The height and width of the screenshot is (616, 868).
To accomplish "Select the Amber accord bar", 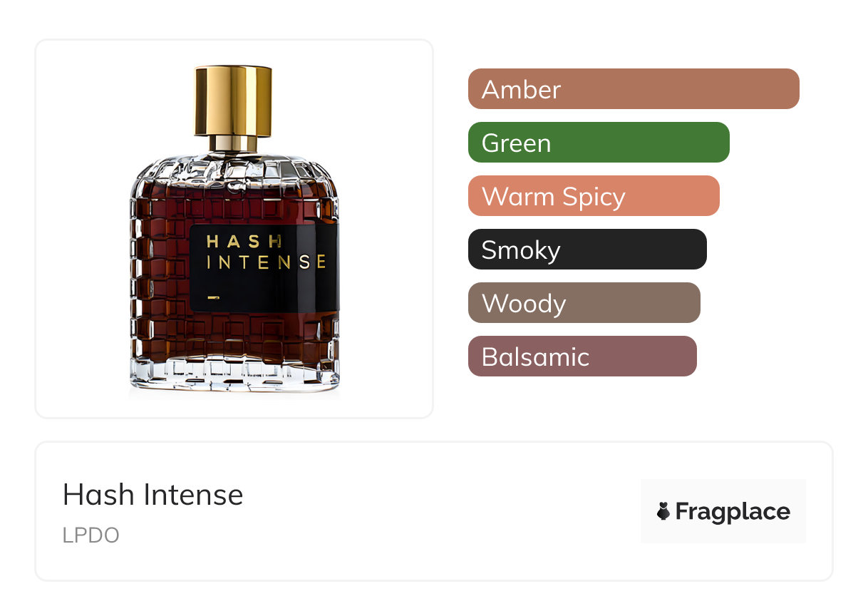I will tap(634, 89).
